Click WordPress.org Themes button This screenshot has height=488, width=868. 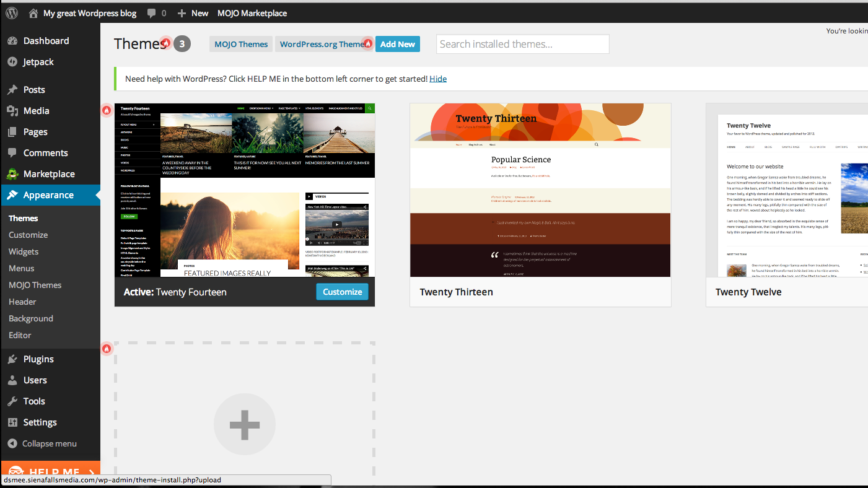[x=324, y=44]
